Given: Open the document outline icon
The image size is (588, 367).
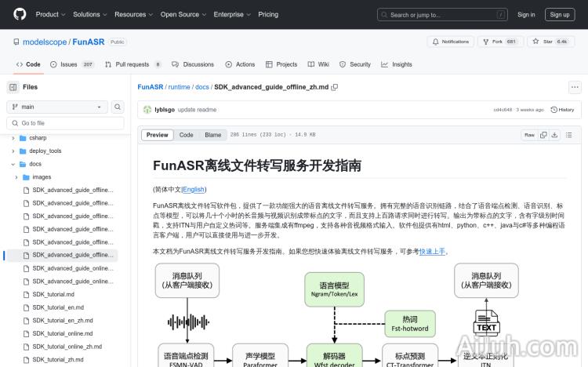Looking at the screenshot, I should pyautogui.click(x=569, y=135).
